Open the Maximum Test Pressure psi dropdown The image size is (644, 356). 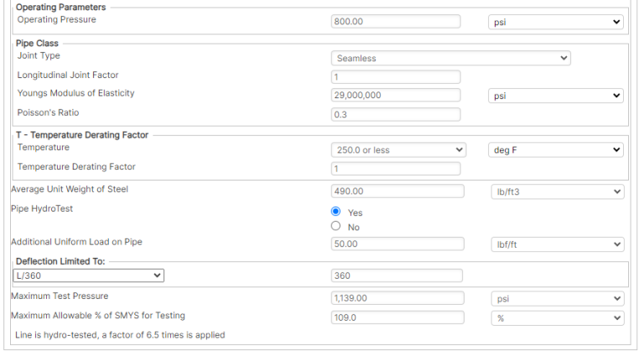[x=557, y=298]
